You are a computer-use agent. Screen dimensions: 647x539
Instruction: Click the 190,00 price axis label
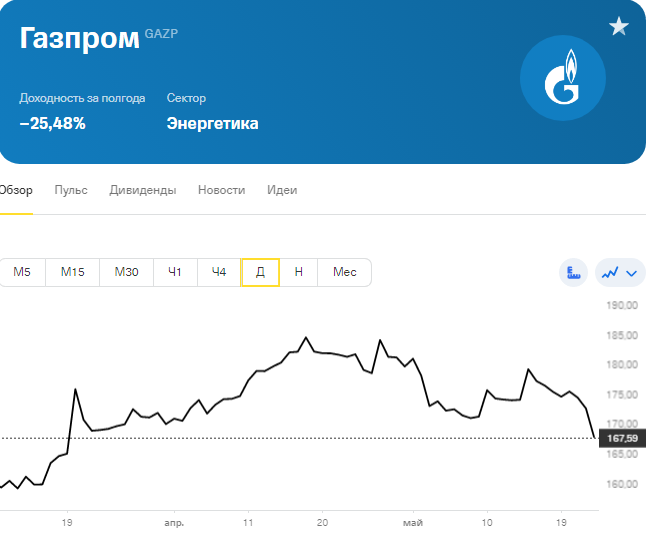point(622,305)
